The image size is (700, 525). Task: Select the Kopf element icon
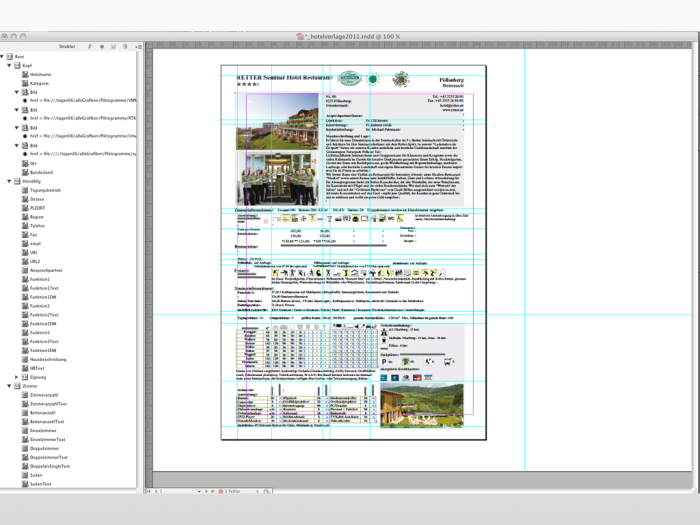pos(17,66)
